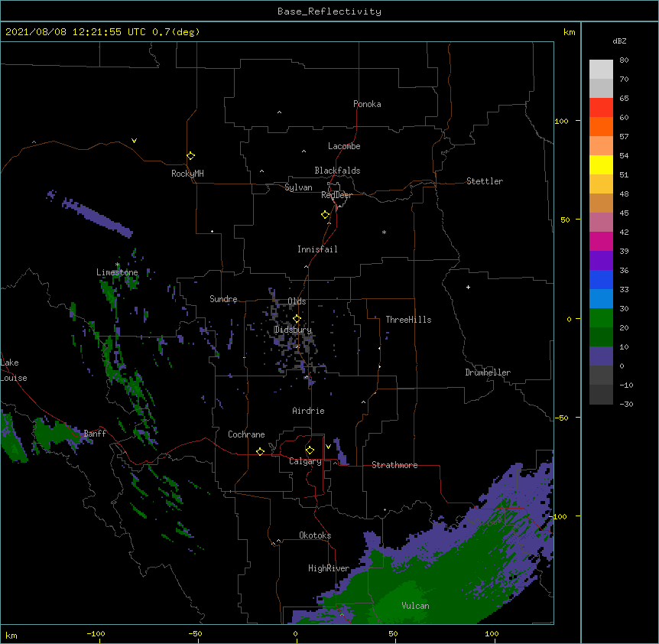Click the Sylvan label
The width and height of the screenshot is (659, 644).
298,187
